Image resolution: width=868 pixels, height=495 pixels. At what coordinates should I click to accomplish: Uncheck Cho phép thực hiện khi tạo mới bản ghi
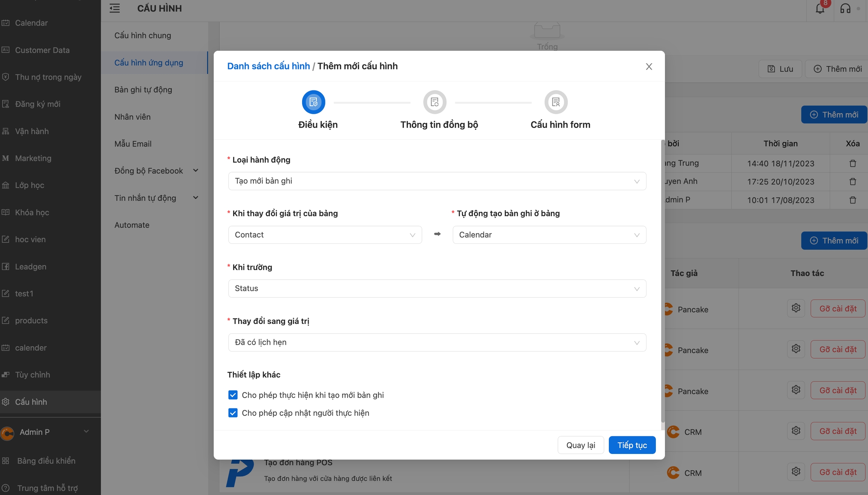coord(233,395)
